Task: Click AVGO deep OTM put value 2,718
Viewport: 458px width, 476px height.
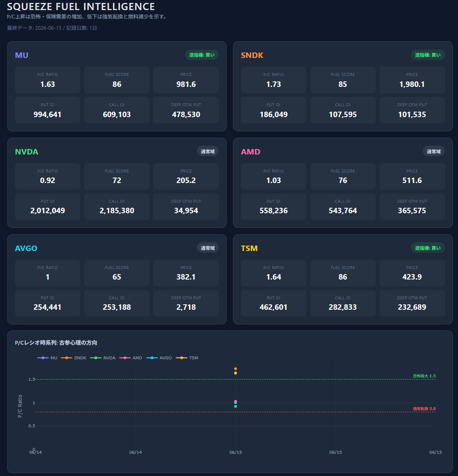Action: coord(186,307)
